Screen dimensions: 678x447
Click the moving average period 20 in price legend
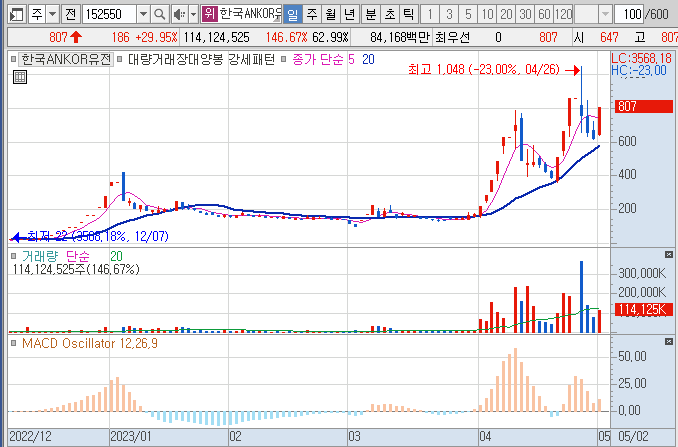point(368,59)
